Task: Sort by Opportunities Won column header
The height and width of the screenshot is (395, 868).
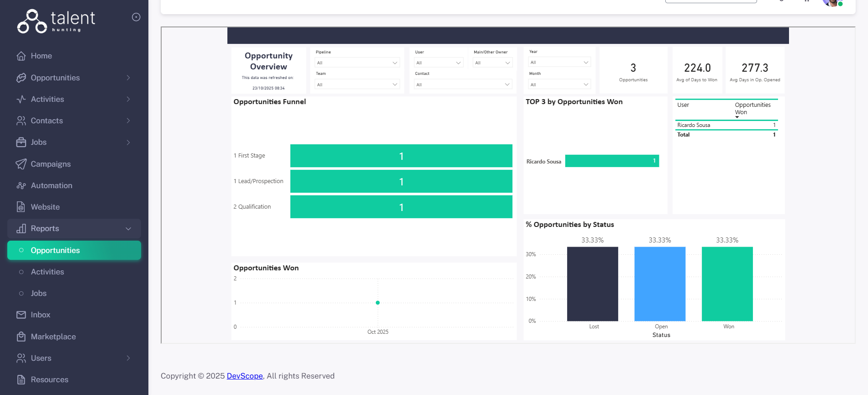Action: coord(752,108)
